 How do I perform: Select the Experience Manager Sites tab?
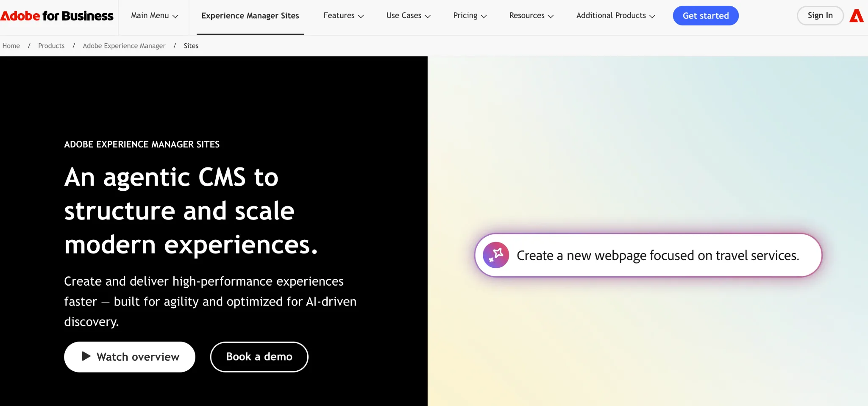click(250, 16)
